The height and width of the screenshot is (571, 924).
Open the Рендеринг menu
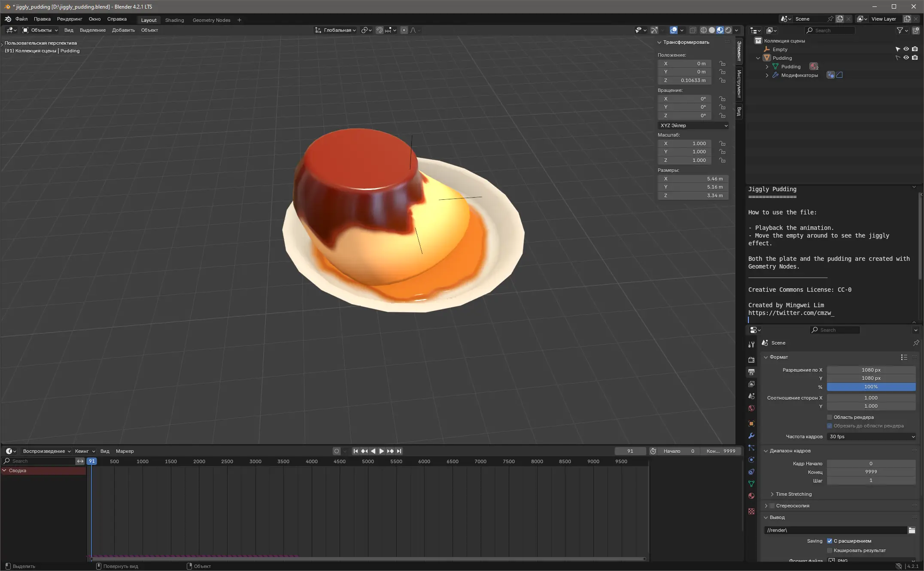point(69,19)
